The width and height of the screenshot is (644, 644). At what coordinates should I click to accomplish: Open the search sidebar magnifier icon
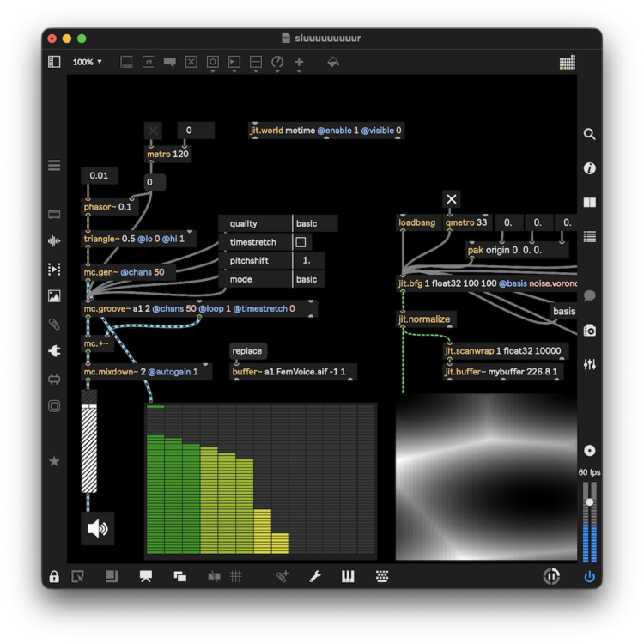tap(589, 134)
